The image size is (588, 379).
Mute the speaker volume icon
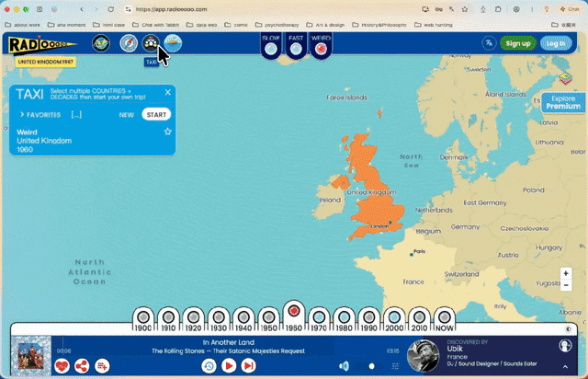point(344,366)
